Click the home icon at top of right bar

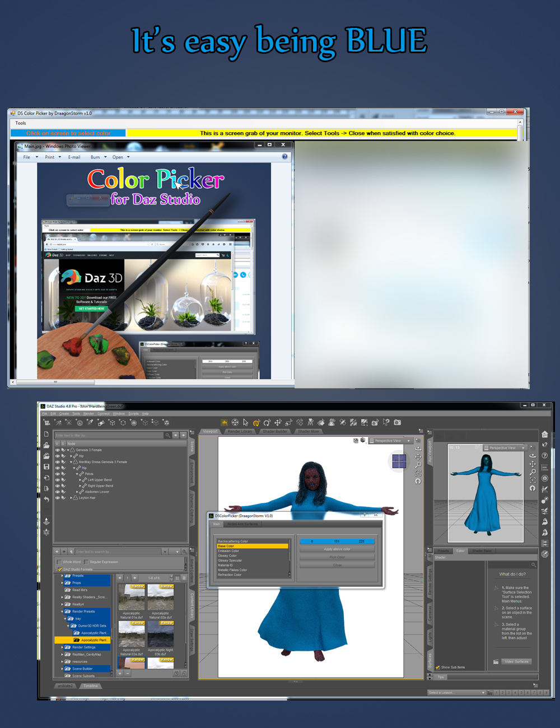click(545, 434)
